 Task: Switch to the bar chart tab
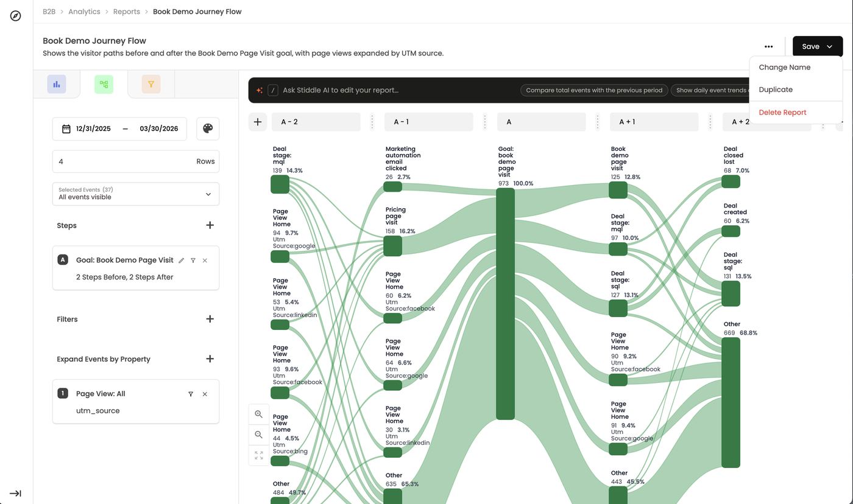click(x=57, y=85)
